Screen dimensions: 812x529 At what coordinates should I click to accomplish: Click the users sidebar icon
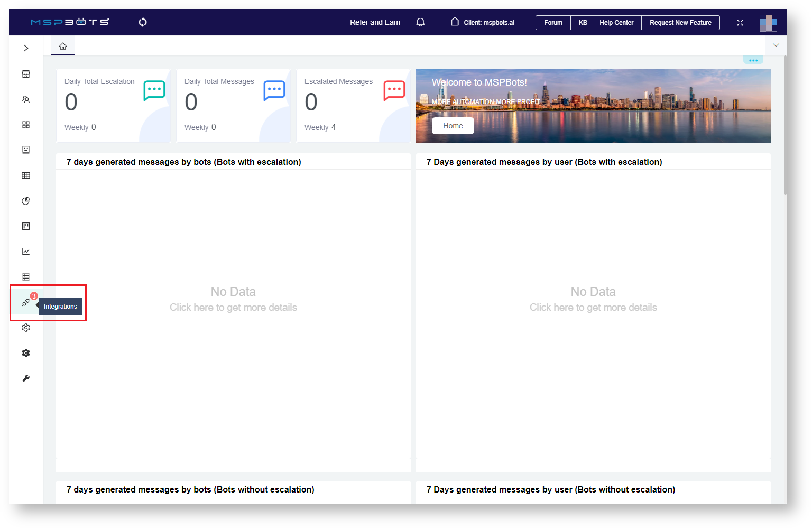[25, 99]
